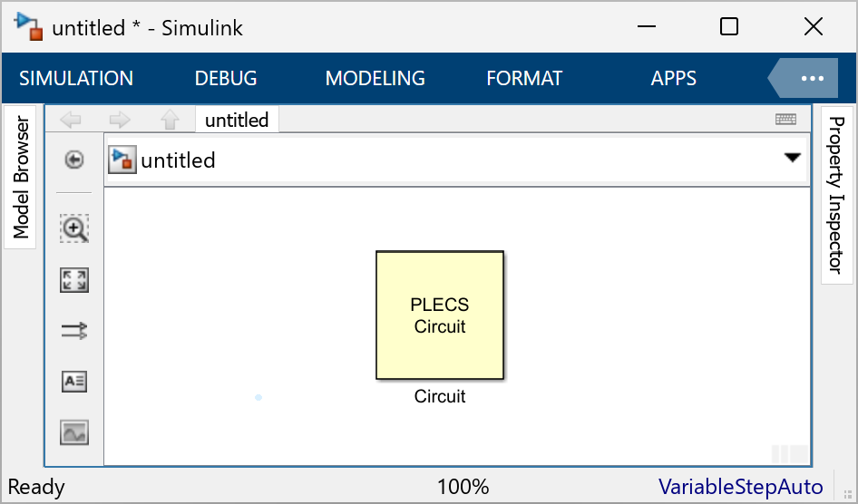Screen dimensions: 858x504
Task: Click the keyboard shortcuts icon
Action: point(786,120)
